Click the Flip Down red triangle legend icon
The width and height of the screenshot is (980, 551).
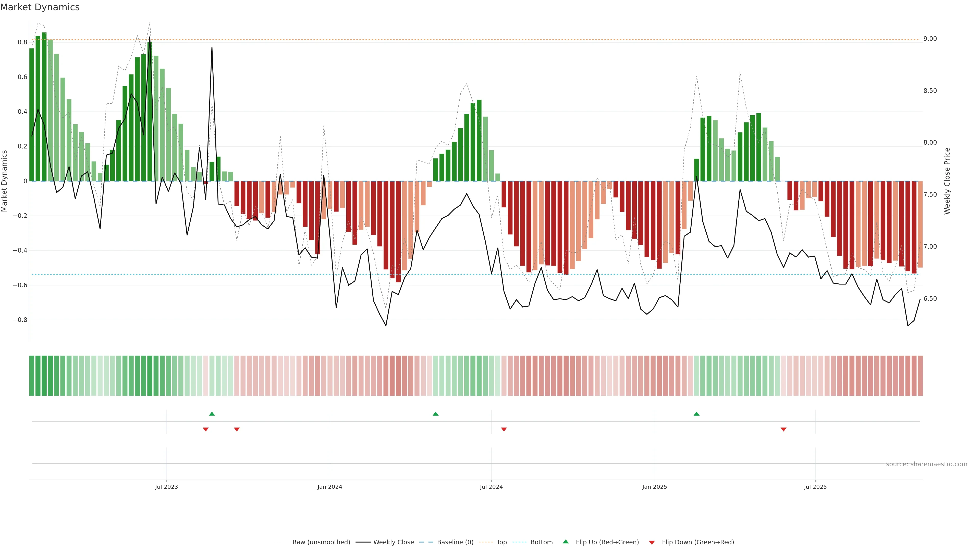click(x=652, y=542)
